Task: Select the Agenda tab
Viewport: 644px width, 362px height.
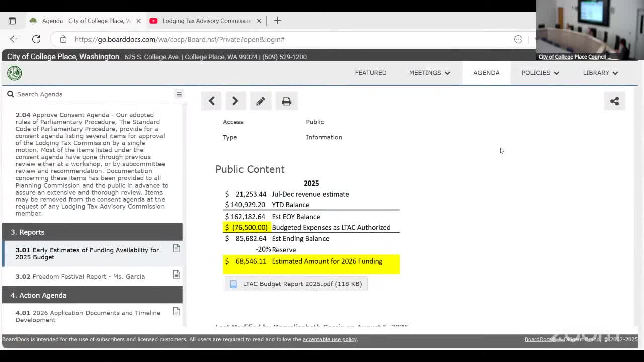Action: point(486,73)
